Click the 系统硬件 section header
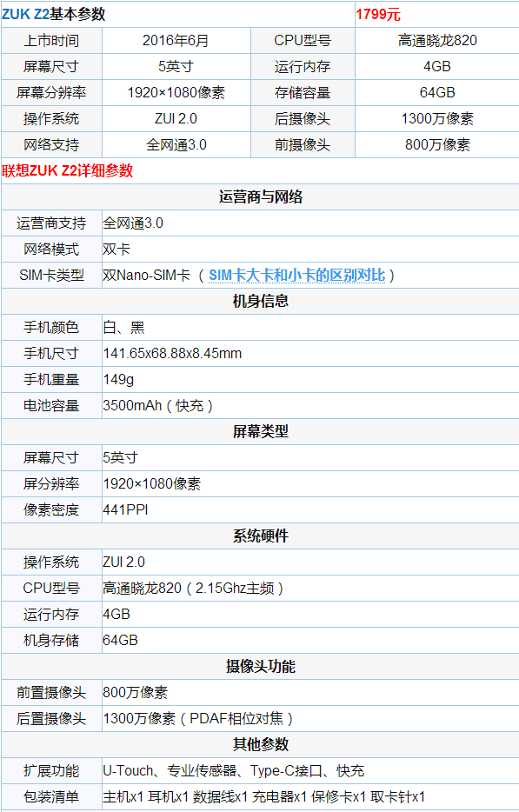The height and width of the screenshot is (812, 519). pyautogui.click(x=260, y=536)
